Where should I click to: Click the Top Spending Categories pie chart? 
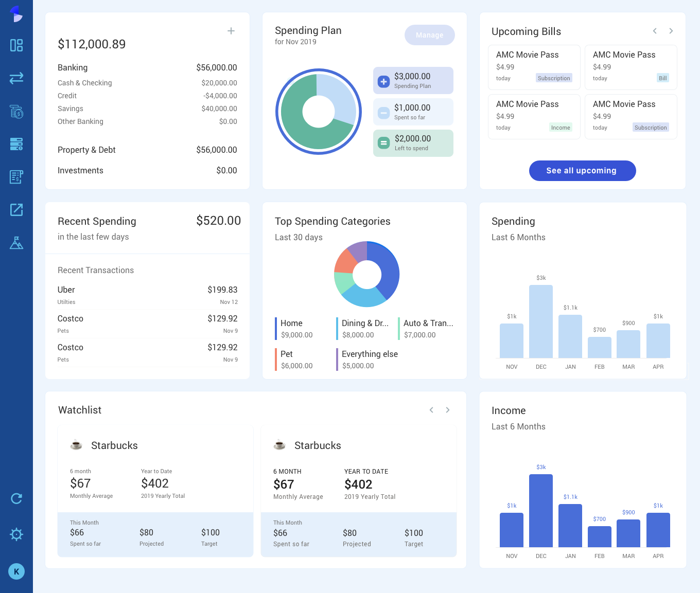pos(367,274)
